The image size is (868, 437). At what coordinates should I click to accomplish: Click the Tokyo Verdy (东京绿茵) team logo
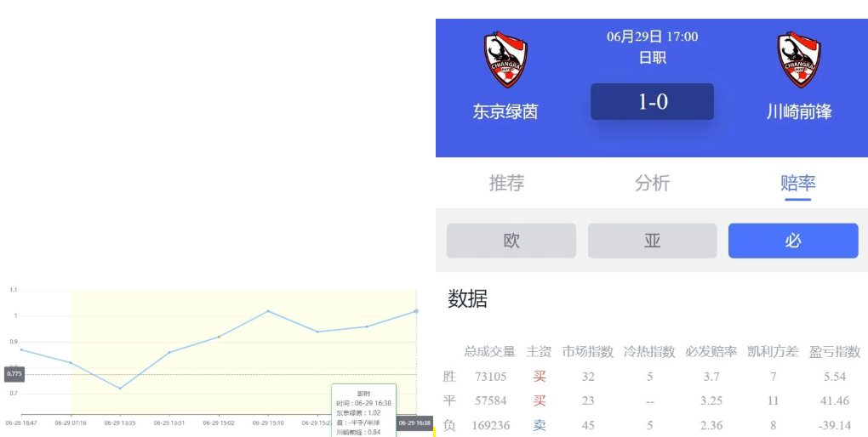tap(505, 60)
